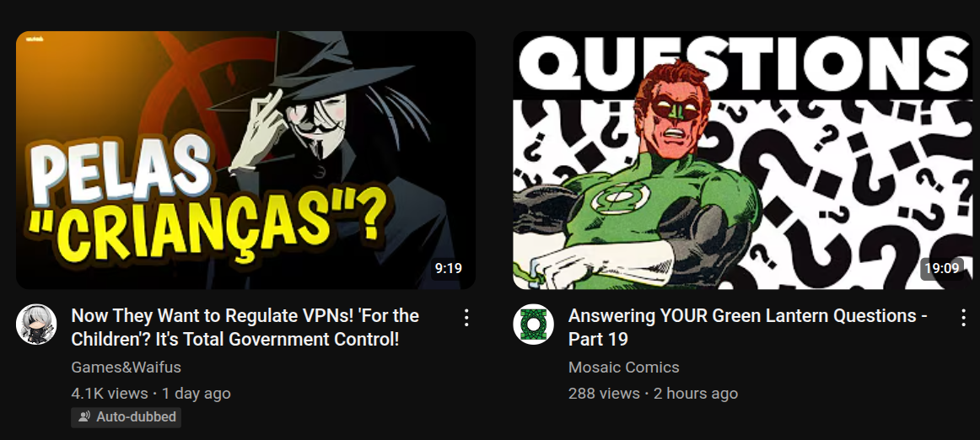
Task: Click the '2 hours ago' upload time
Action: click(x=696, y=394)
